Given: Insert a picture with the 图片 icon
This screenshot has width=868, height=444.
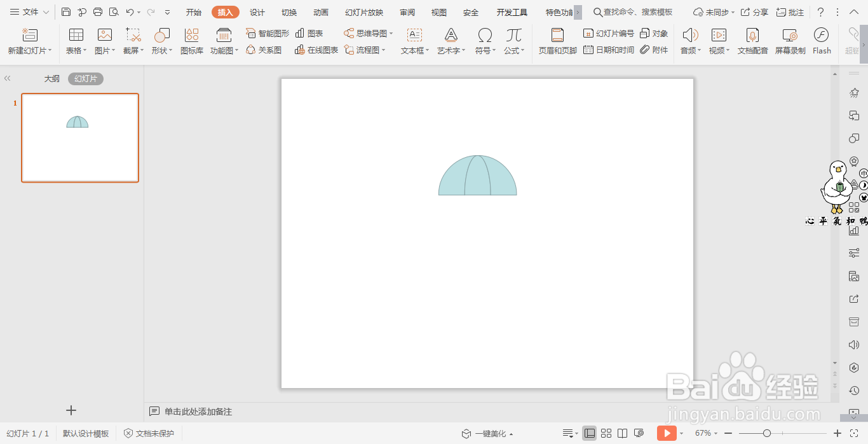Looking at the screenshot, I should (105, 35).
